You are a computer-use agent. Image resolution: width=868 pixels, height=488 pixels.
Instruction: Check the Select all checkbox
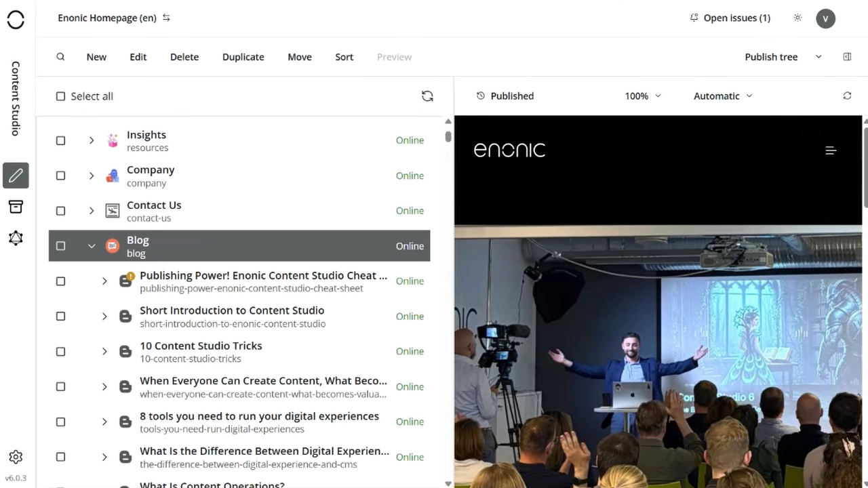tap(60, 96)
